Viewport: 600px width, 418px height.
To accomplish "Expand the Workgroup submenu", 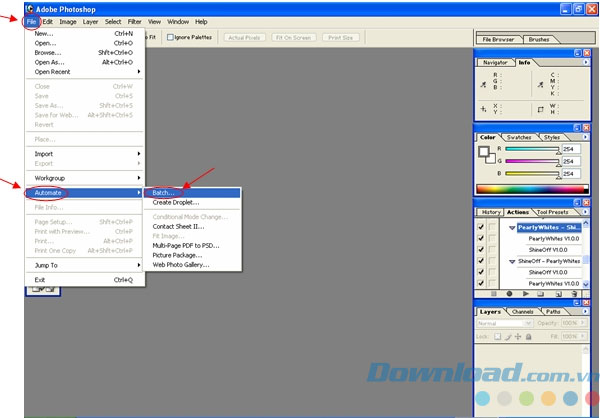I will point(85,178).
